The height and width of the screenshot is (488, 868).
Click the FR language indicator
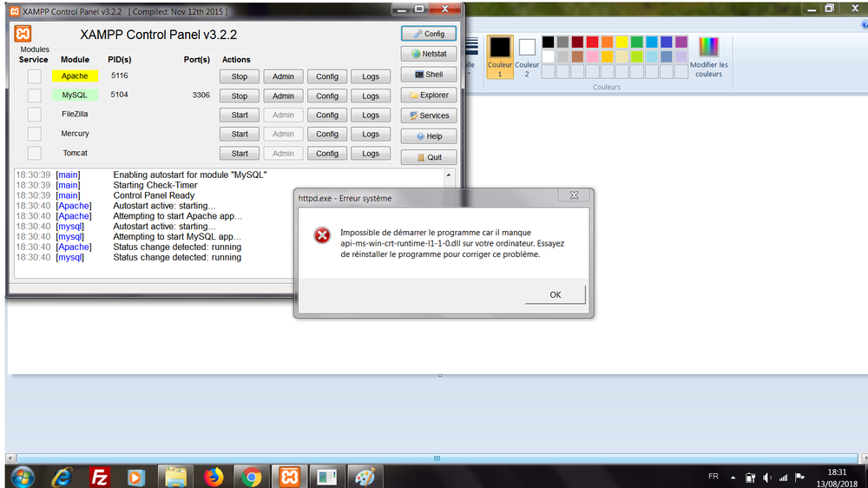tap(713, 477)
